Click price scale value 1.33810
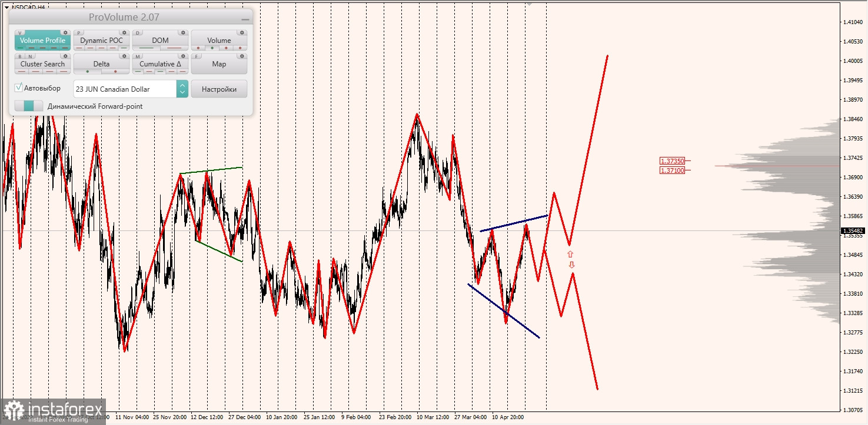 pos(853,294)
